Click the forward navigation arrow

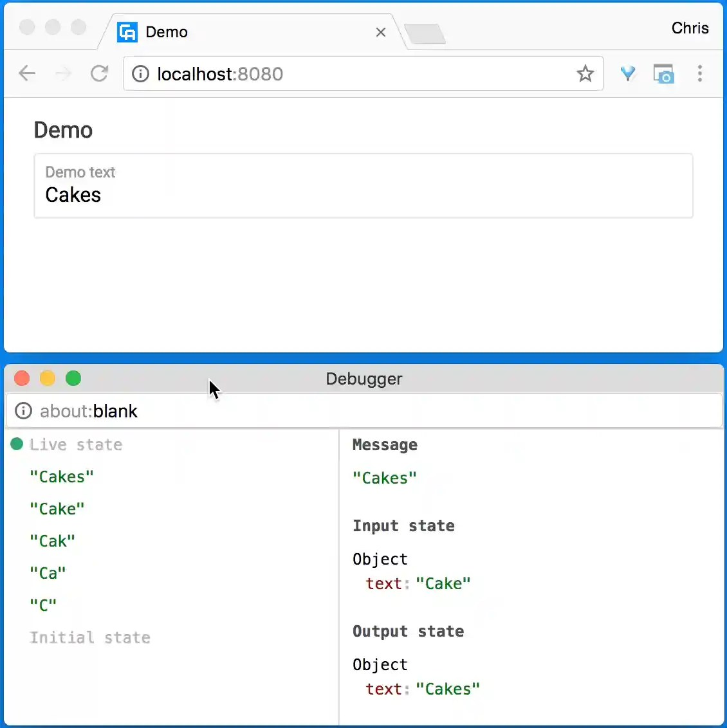(x=63, y=73)
